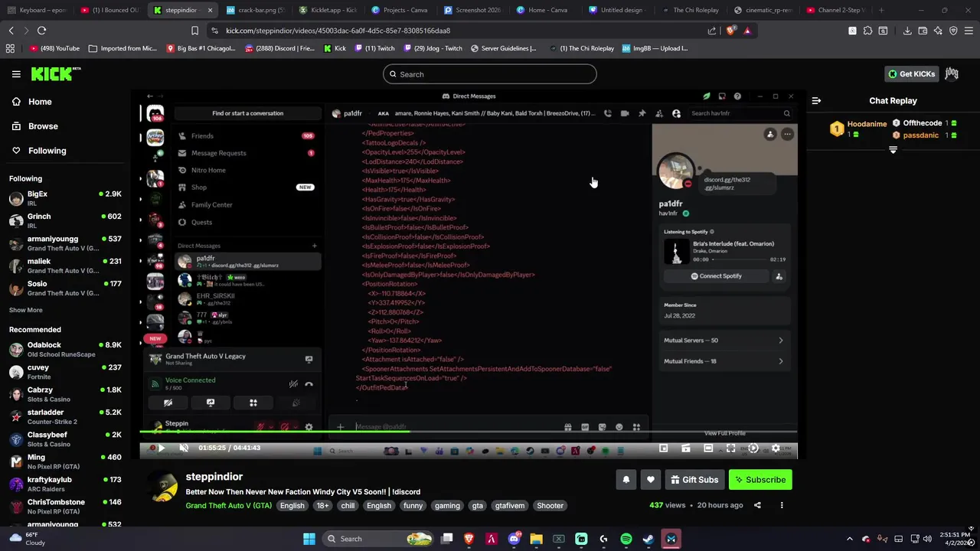Switch the Kick player to theater mode
This screenshot has height=551, width=980.
click(708, 448)
